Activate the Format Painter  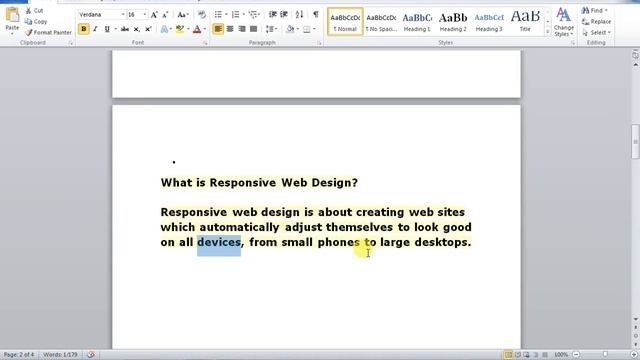click(48, 32)
